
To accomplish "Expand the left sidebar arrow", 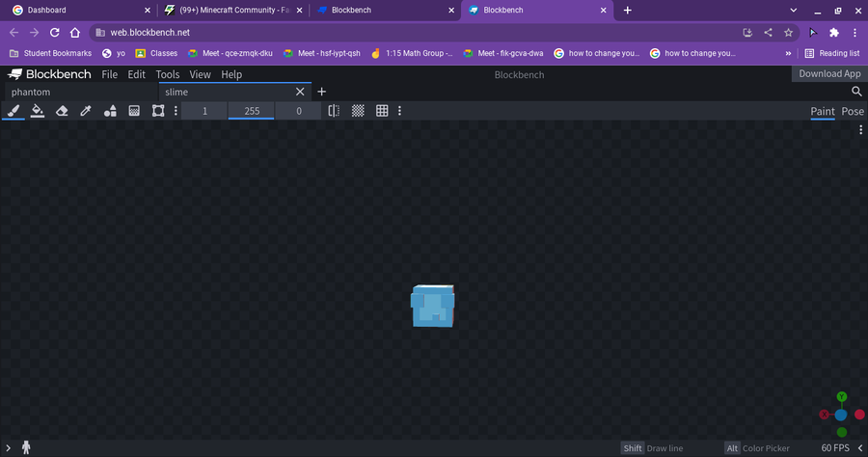I will tap(8, 447).
